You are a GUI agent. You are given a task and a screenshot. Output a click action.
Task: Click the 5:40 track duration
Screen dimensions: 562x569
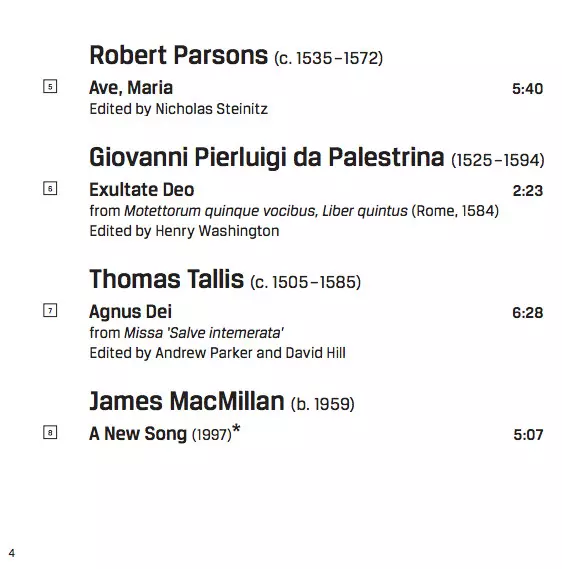tap(528, 89)
